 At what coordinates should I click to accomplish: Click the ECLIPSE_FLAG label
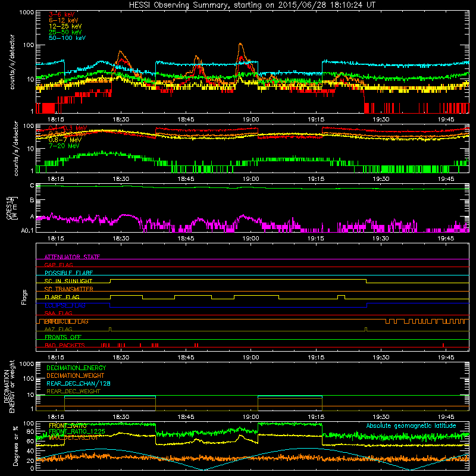point(65,305)
